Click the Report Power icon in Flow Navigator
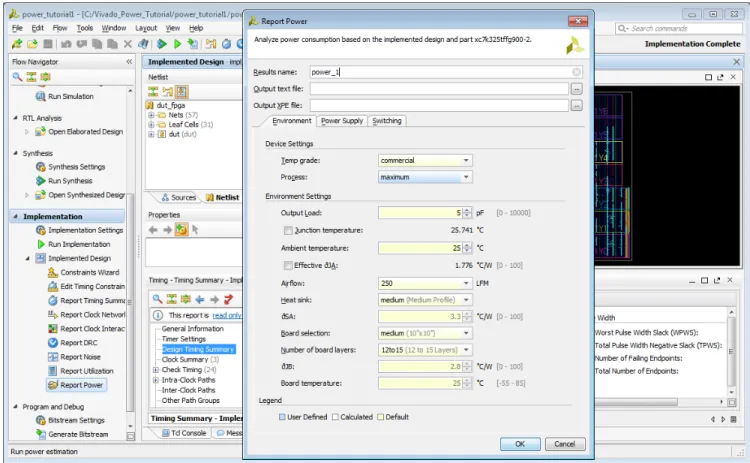Screen dimensions: 750x463 tap(53, 385)
